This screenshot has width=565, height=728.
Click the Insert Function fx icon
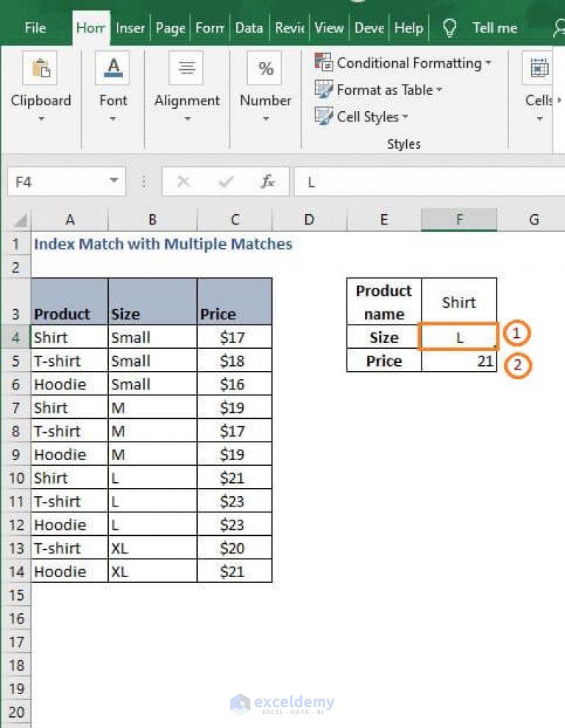268,182
